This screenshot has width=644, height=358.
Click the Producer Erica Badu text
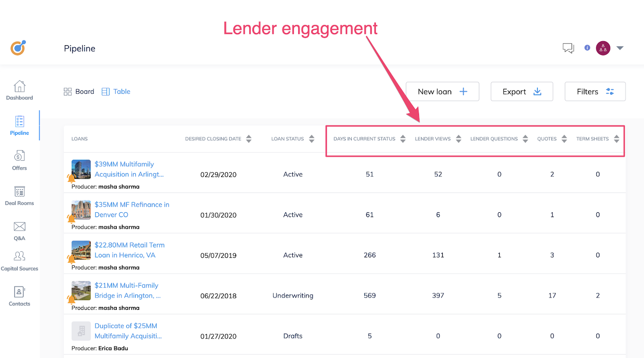point(100,348)
